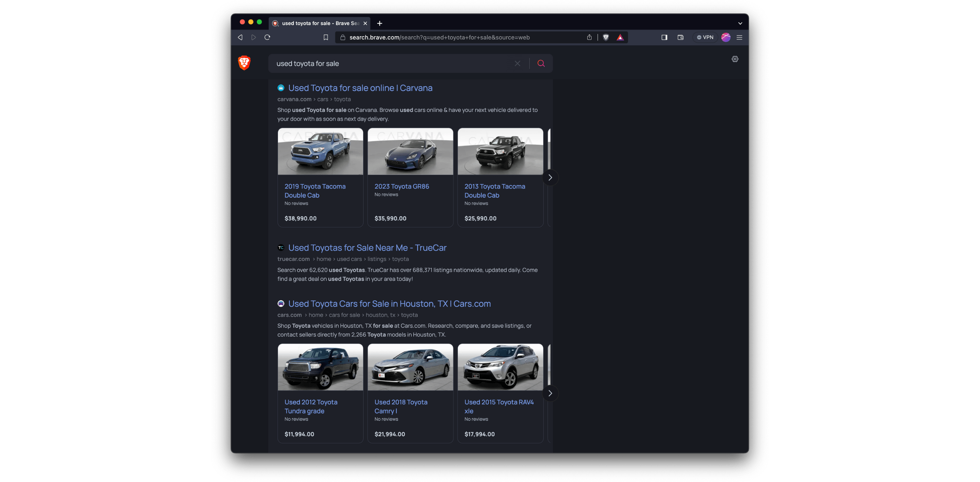980x482 pixels.
Task: Open the profile avatar menu
Action: click(725, 37)
